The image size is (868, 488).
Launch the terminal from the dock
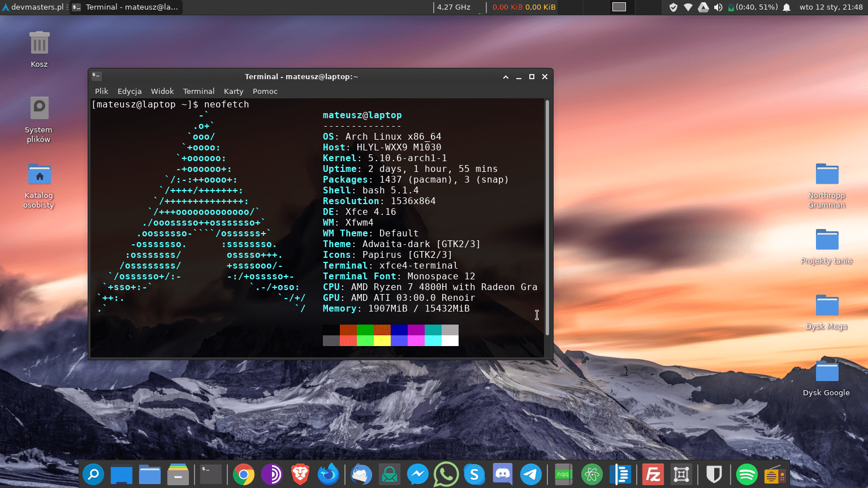(x=211, y=474)
